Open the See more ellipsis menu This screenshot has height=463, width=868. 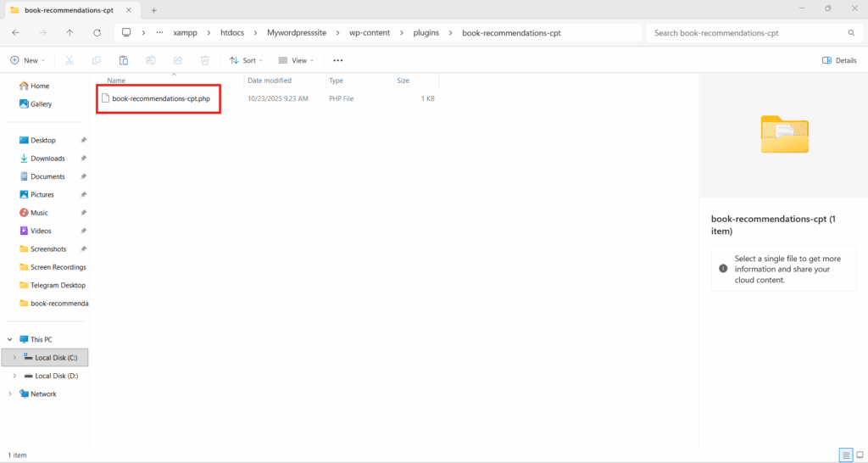(x=337, y=60)
